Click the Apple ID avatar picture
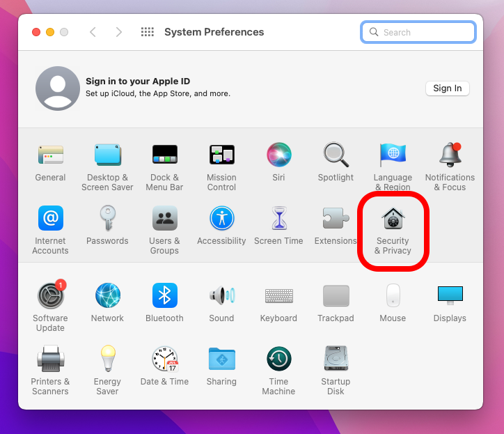The height and width of the screenshot is (434, 504). click(x=58, y=88)
